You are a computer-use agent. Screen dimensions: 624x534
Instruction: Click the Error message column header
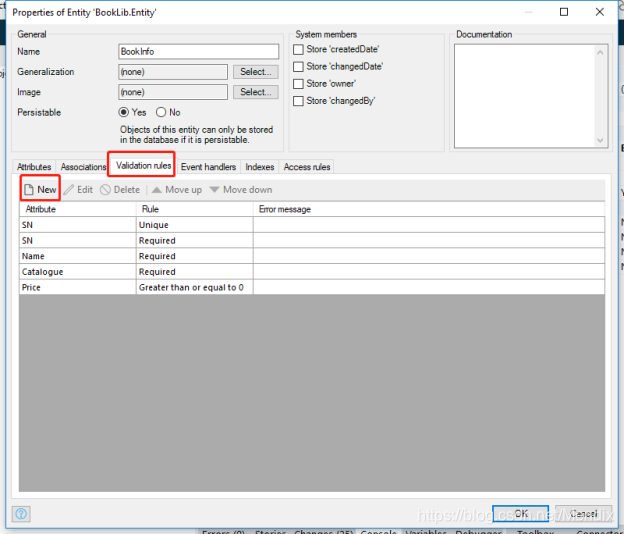coord(429,209)
